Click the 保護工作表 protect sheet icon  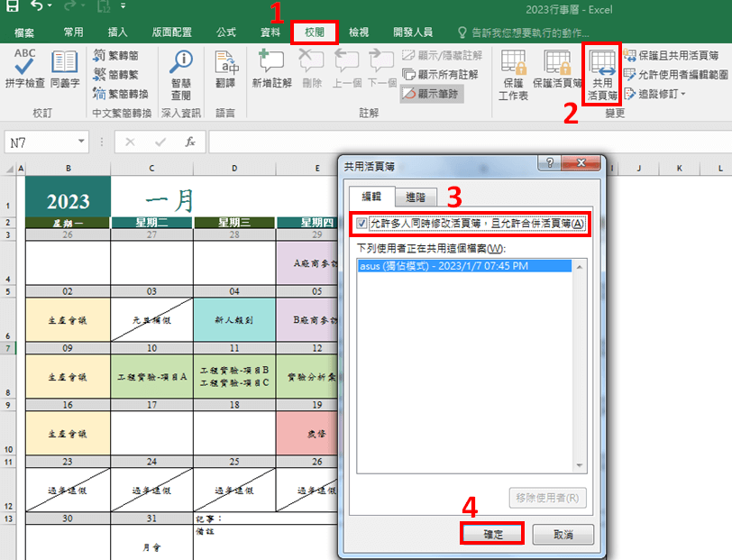click(513, 72)
